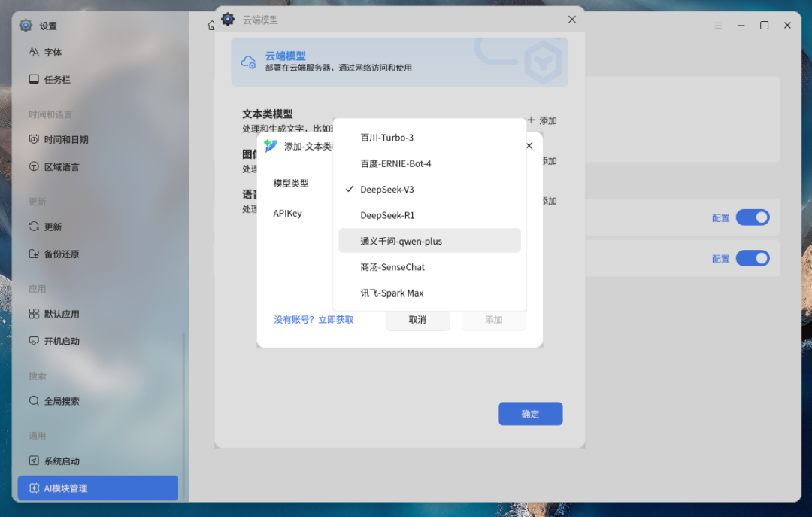Screen dimensions: 812x517
Task: Click the blue 确定 button
Action: click(x=530, y=414)
